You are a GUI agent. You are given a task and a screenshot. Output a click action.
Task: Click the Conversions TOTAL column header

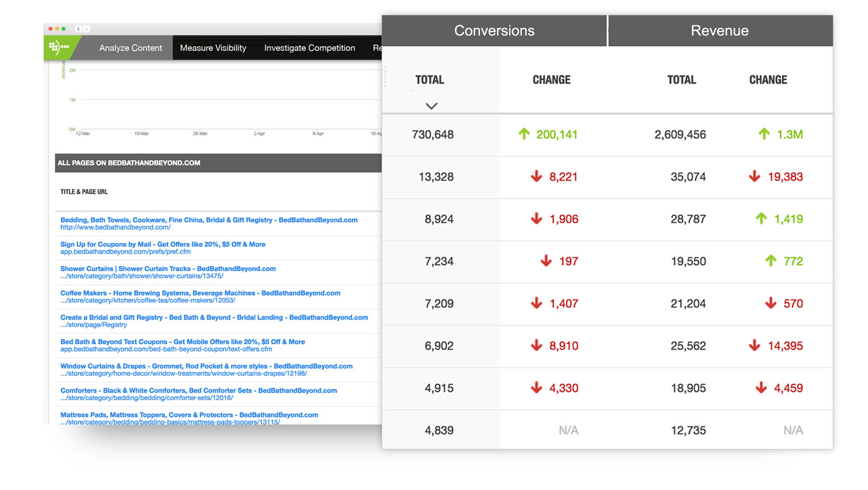coord(430,80)
